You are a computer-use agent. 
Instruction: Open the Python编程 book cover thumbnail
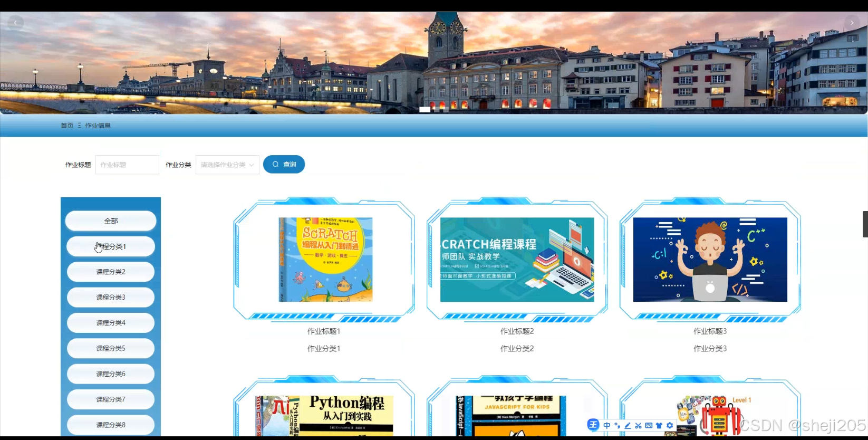(324, 416)
